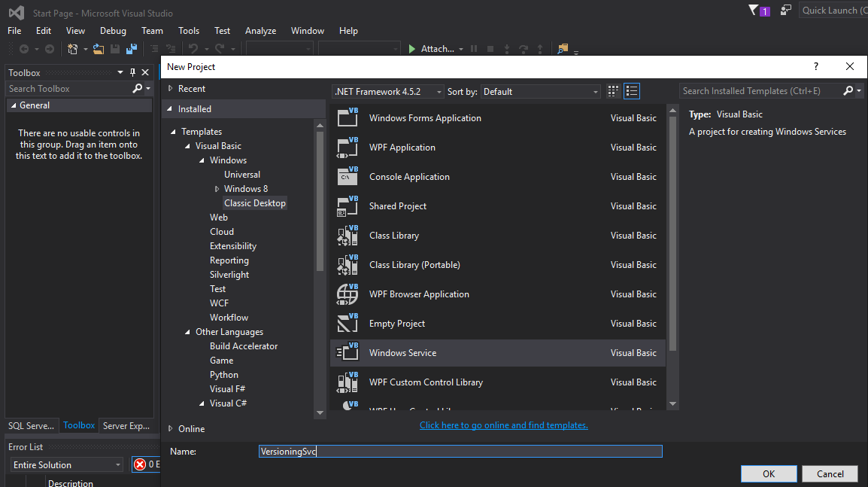Click the template list vertical scrollbar
Image resolution: width=868 pixels, height=487 pixels.
click(672, 233)
